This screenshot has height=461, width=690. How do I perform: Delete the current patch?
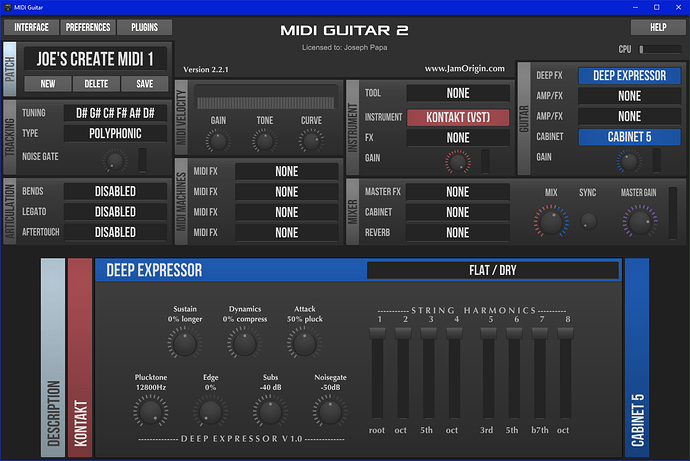pyautogui.click(x=96, y=84)
